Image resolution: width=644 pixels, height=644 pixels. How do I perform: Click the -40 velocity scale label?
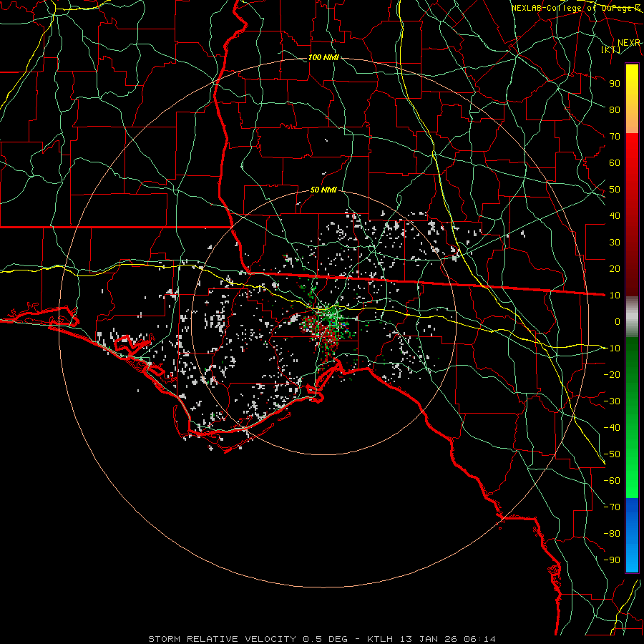click(x=612, y=428)
